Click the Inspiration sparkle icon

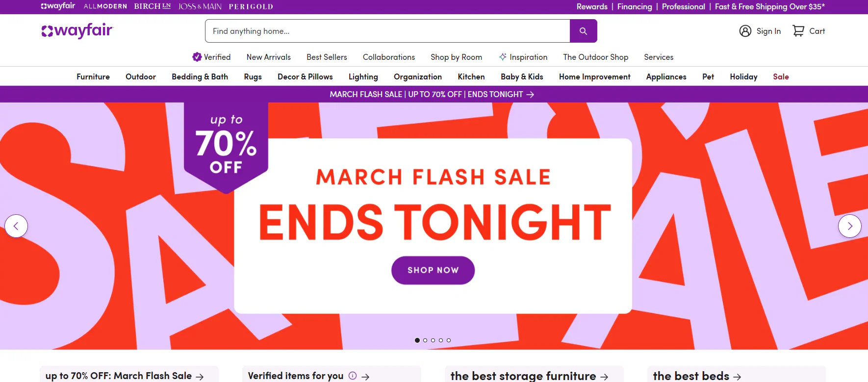502,57
